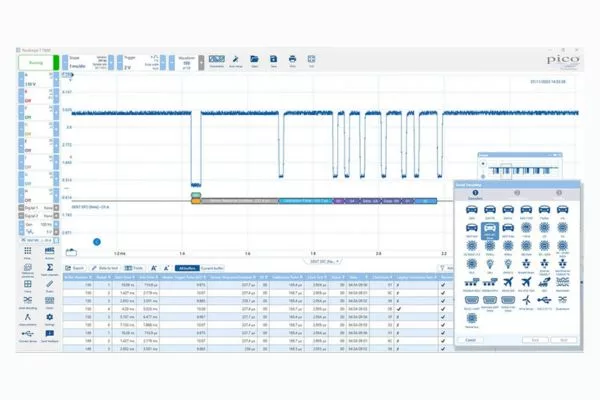Click the time axis offset handle at the graph bottom-left

pyautogui.click(x=71, y=252)
